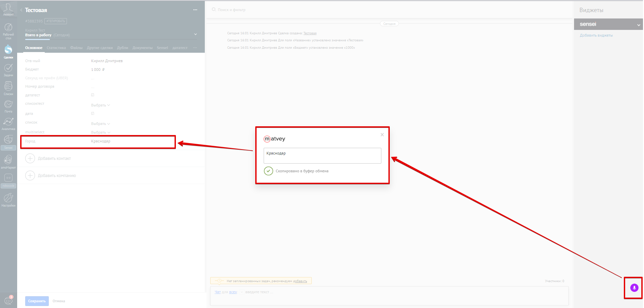Switch to the Документы tab
Image resolution: width=644 pixels, height=308 pixels.
[143, 48]
